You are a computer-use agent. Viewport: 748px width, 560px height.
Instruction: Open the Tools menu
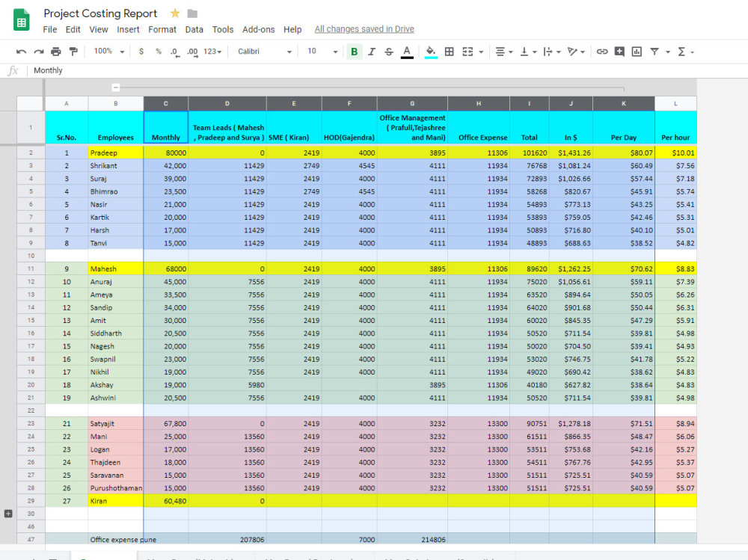(223, 30)
